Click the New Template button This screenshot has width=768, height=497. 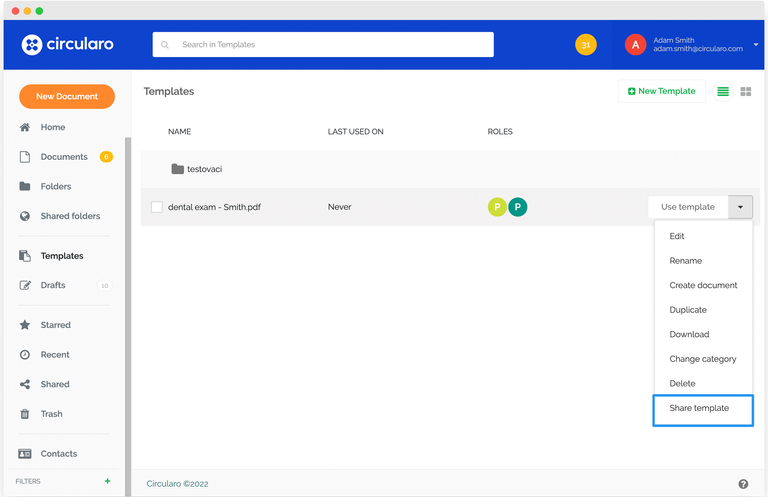click(661, 91)
